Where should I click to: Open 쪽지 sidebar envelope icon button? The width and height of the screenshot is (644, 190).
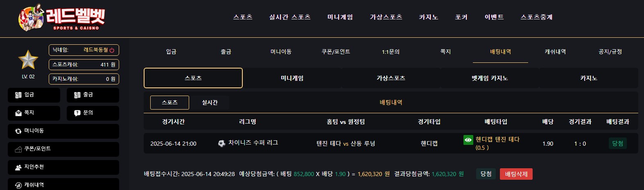pyautogui.click(x=34, y=113)
